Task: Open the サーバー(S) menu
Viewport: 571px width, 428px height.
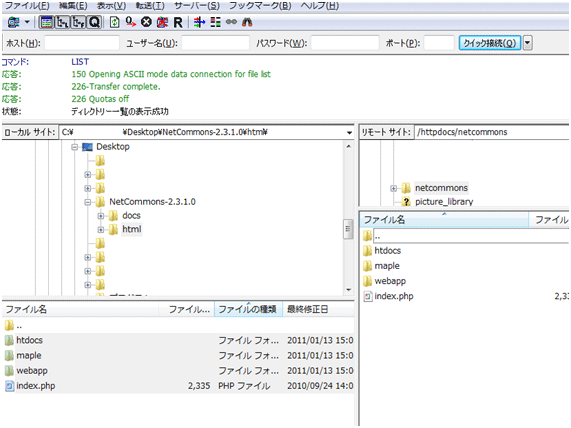Action: (x=197, y=5)
